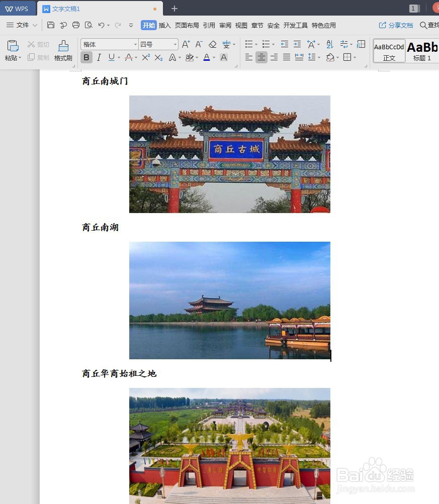Click the text highlight color button
The width and height of the screenshot is (439, 504).
pos(190,58)
